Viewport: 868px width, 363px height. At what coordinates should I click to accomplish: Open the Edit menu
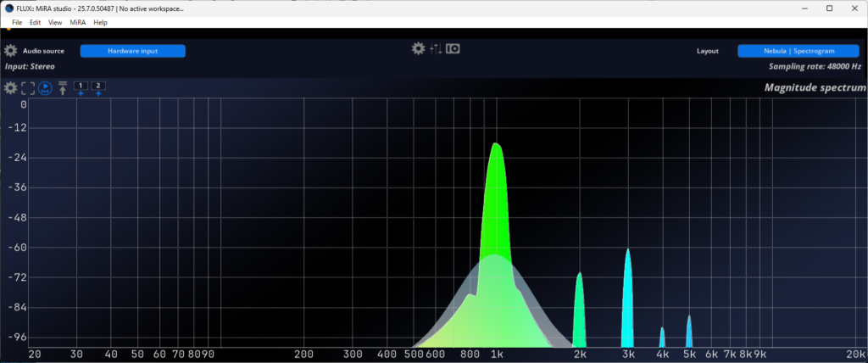tap(36, 22)
